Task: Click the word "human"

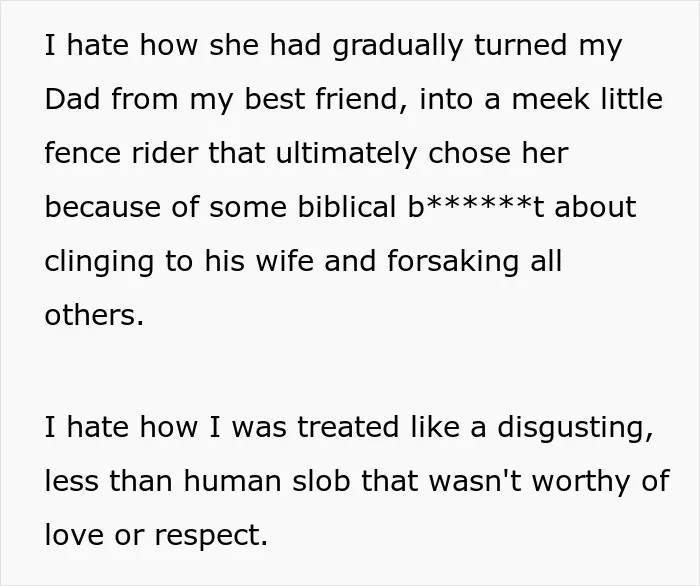Action: (x=232, y=481)
